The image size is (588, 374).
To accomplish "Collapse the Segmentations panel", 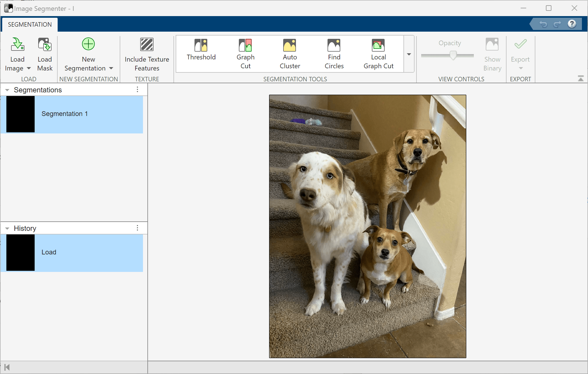I will point(7,90).
